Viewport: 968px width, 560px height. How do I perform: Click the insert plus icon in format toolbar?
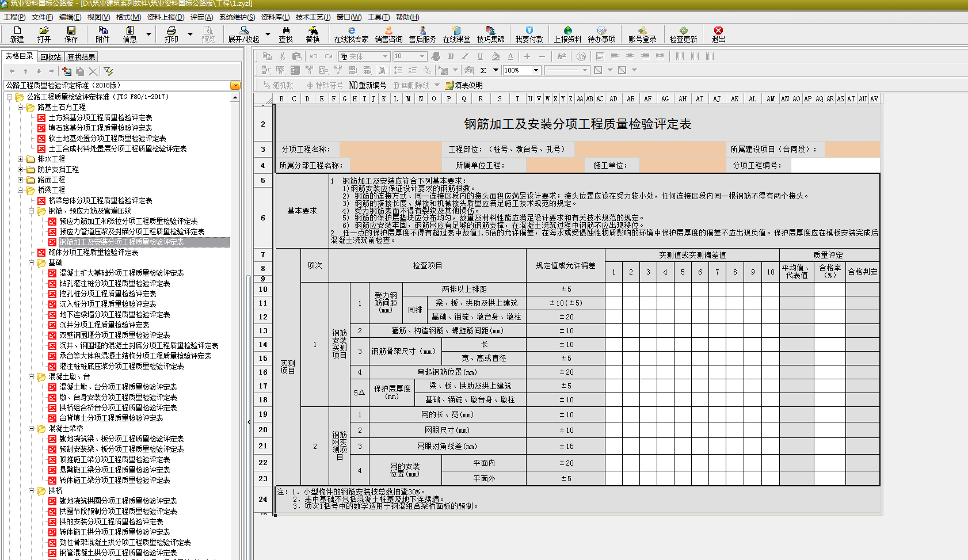click(x=527, y=56)
